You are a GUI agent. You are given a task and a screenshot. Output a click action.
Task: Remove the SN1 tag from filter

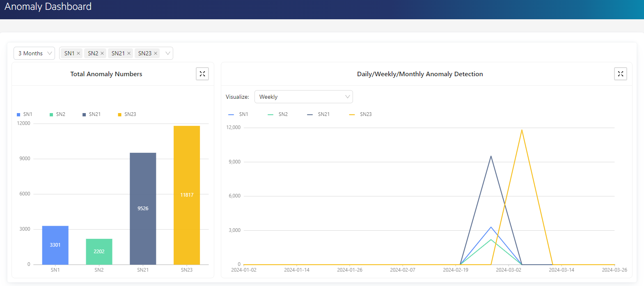point(78,53)
